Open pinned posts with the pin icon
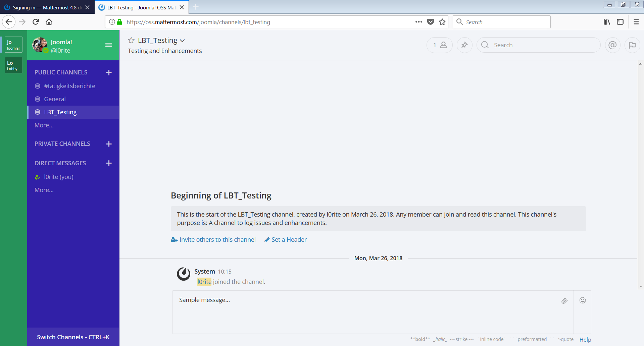The image size is (644, 346). tap(464, 45)
